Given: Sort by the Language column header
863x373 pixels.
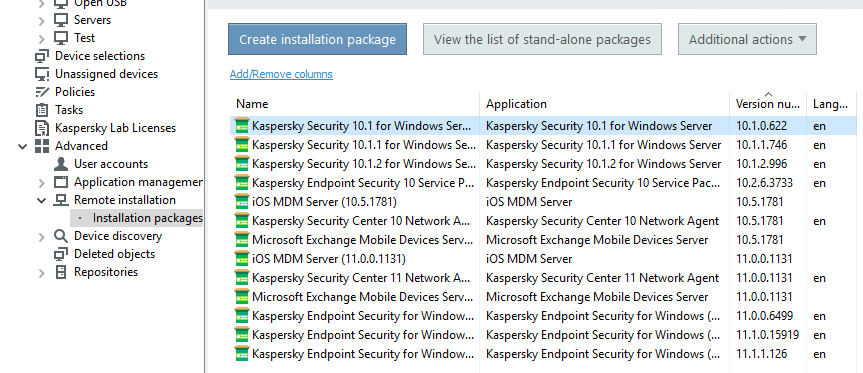Looking at the screenshot, I should [x=832, y=104].
